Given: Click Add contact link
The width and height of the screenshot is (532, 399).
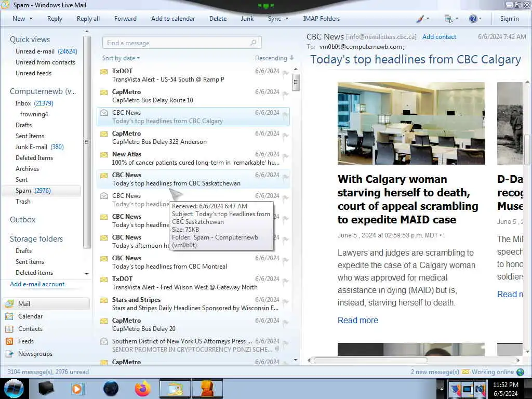Looking at the screenshot, I should point(439,37).
